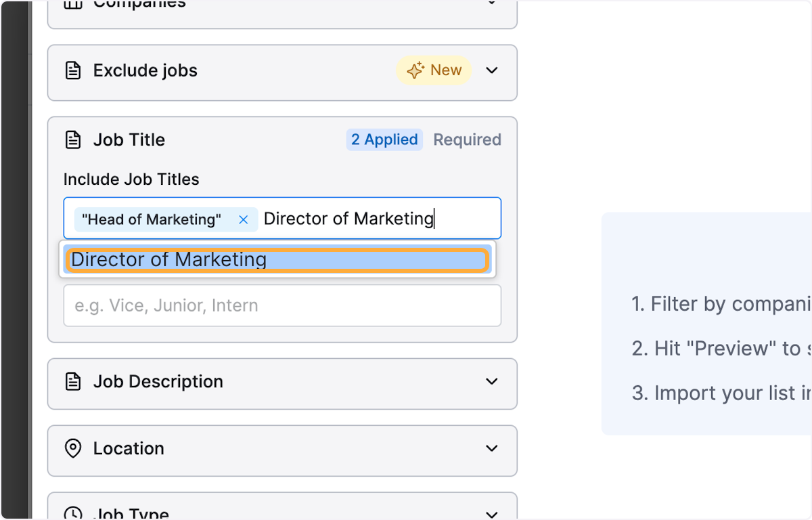Click the Exclude jobs document icon
Screen dimensions: 812x520
point(72,70)
